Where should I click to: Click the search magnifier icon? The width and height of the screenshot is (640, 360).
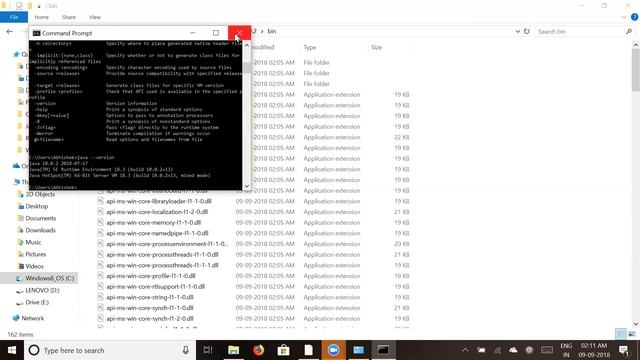[629, 31]
